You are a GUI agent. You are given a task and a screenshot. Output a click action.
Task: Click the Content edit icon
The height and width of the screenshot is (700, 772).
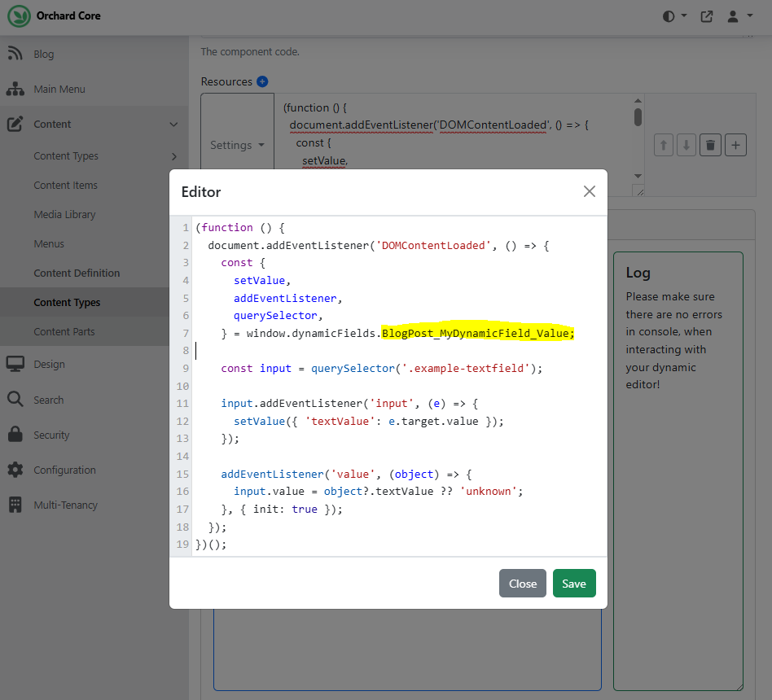pos(15,124)
